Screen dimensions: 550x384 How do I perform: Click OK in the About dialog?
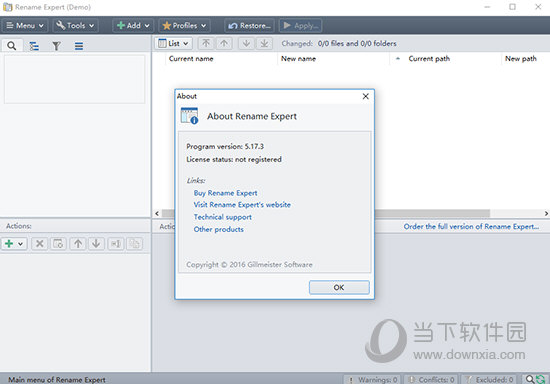pyautogui.click(x=339, y=288)
